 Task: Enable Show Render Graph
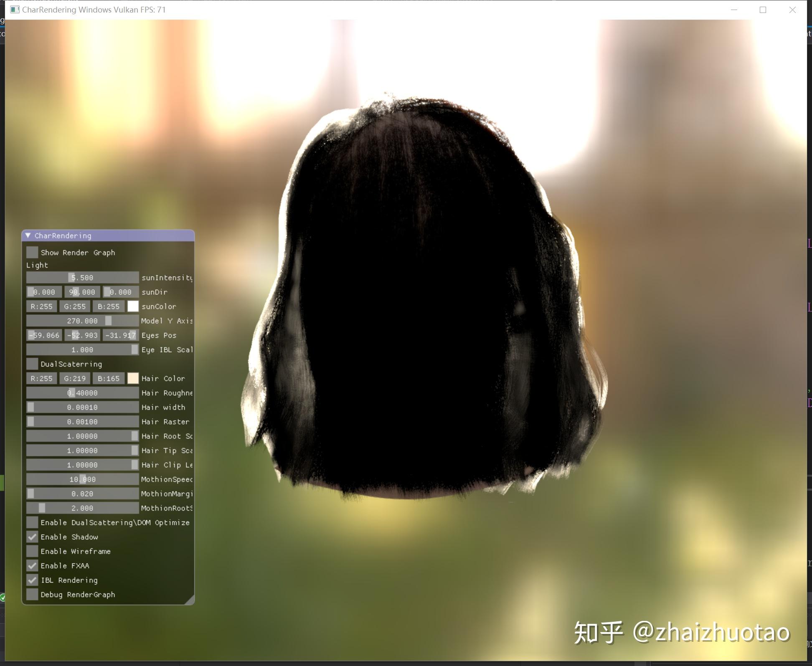point(32,252)
